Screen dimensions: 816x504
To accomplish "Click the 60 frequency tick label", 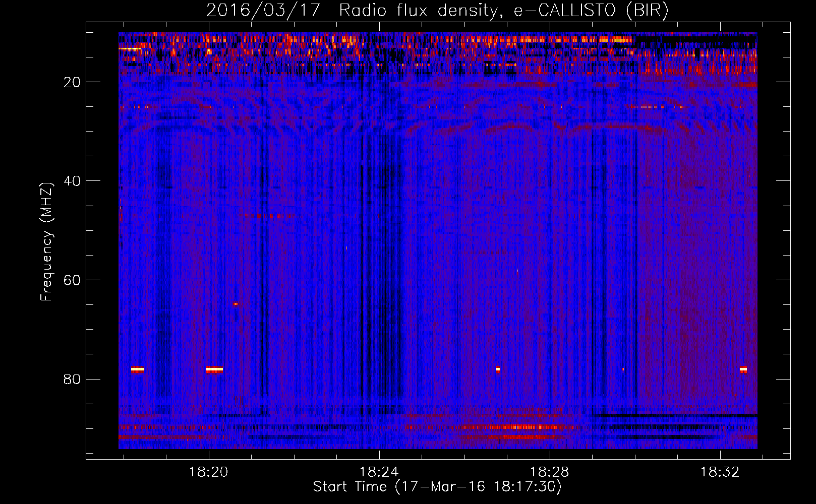I will click(x=73, y=280).
